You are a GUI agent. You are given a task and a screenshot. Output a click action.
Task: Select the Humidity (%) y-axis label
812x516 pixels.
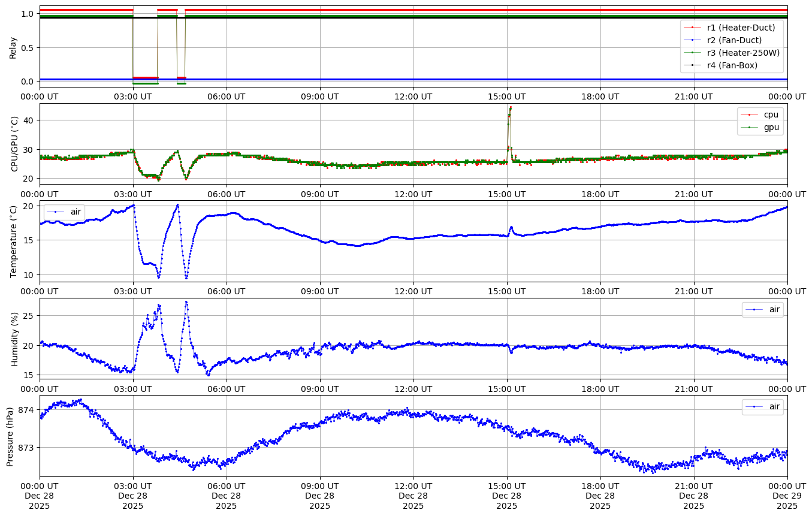pos(14,339)
